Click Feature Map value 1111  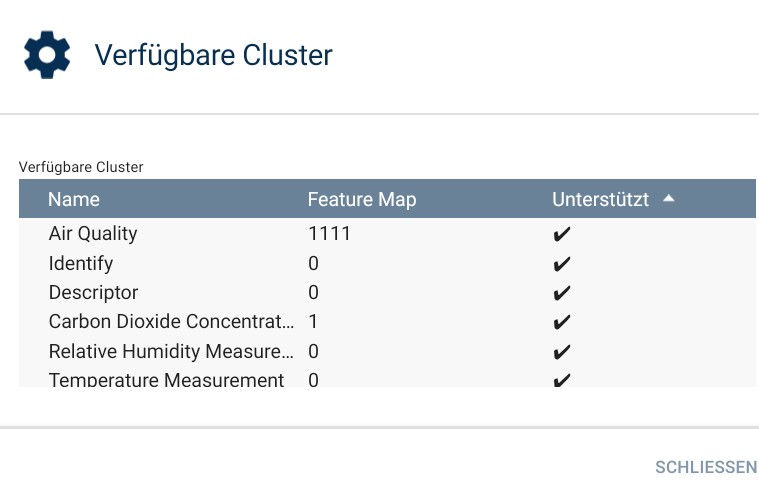click(x=329, y=234)
